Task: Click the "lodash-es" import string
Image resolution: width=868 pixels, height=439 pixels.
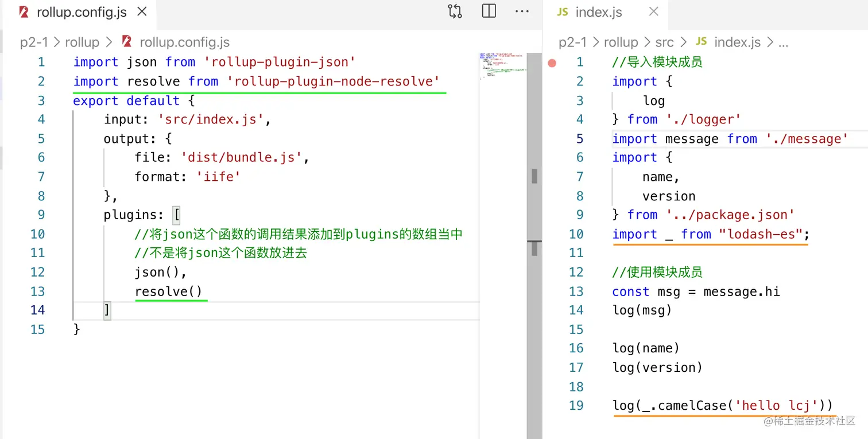Action: point(761,234)
